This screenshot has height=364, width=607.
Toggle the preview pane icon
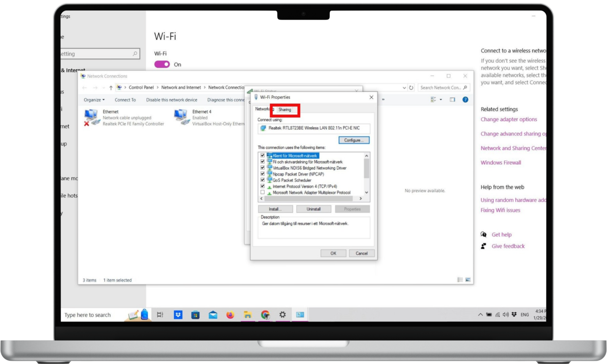[452, 99]
